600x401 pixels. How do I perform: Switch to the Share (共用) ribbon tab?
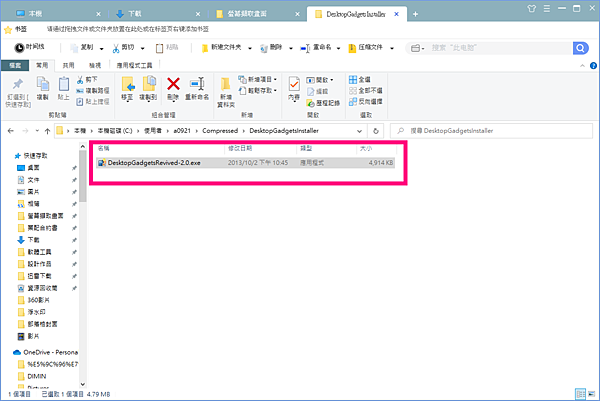point(68,65)
